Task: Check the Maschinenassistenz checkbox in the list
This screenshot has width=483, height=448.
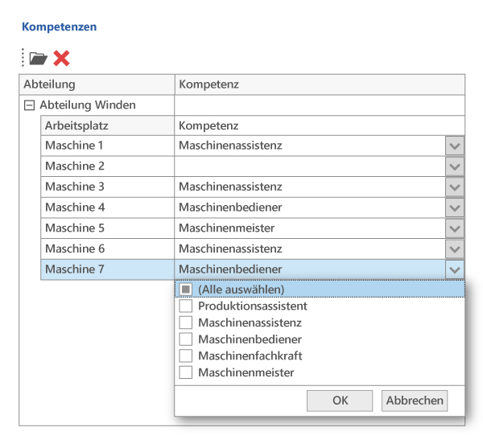Action: [x=186, y=323]
